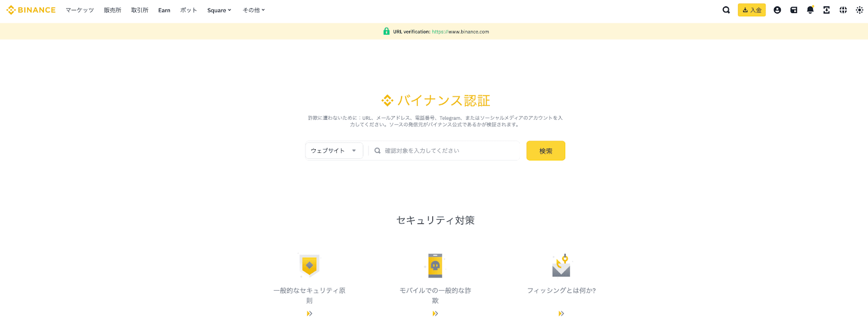868x333 pixels.
Task: Expand the Square menu dropdown
Action: click(x=219, y=10)
